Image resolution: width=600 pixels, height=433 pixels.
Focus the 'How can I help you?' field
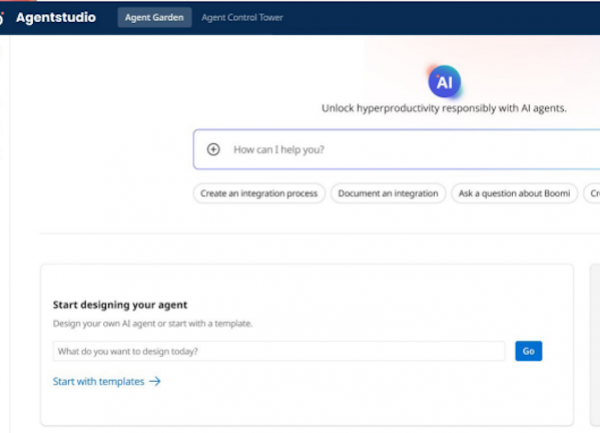(397, 149)
